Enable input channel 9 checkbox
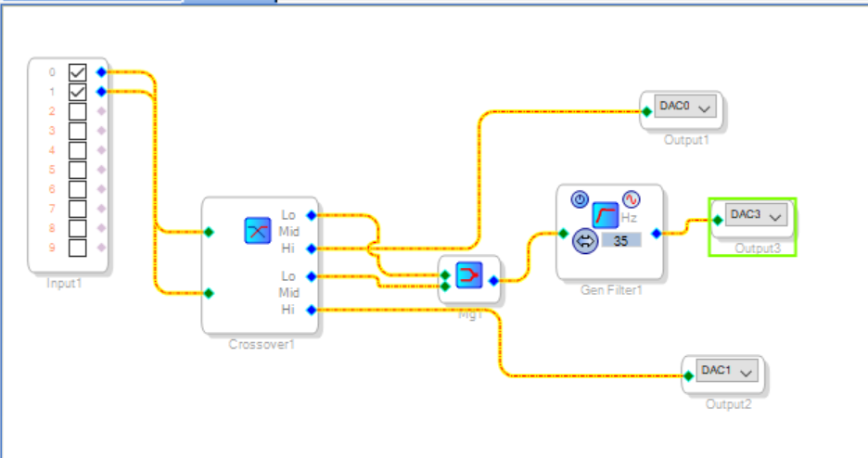The image size is (868, 458). click(78, 248)
